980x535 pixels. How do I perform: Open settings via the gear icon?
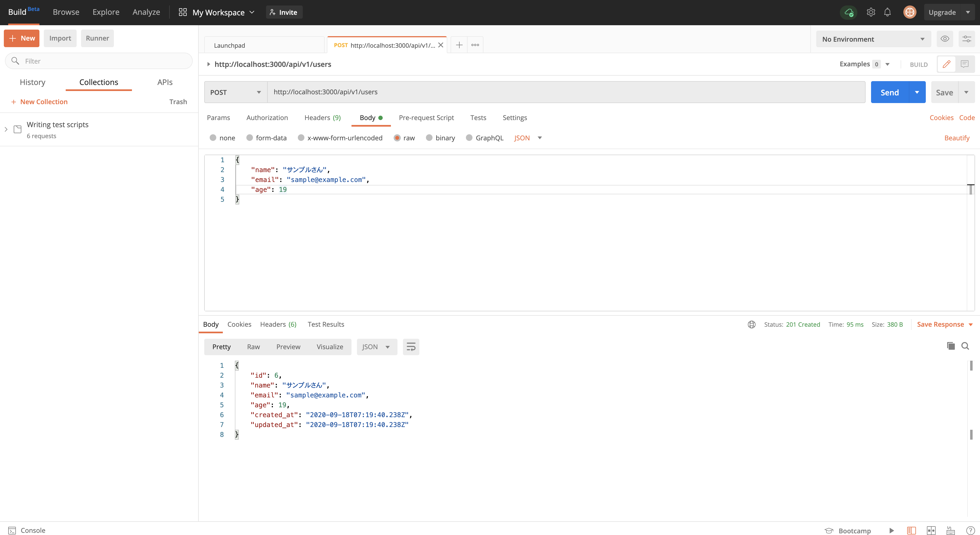[x=871, y=12]
